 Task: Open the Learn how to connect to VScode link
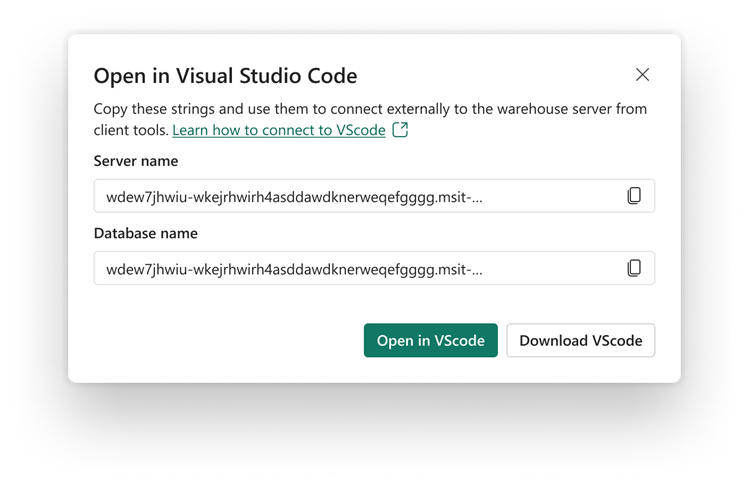pyautogui.click(x=279, y=130)
